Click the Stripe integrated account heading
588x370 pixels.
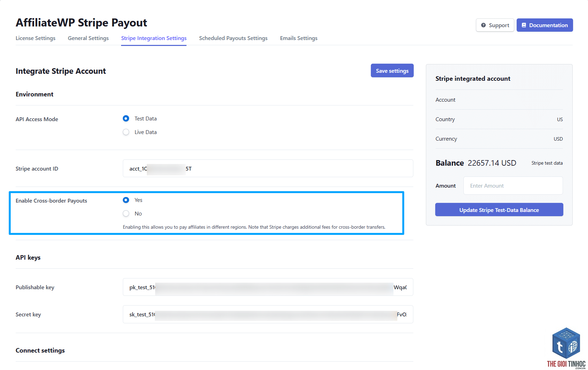point(473,79)
